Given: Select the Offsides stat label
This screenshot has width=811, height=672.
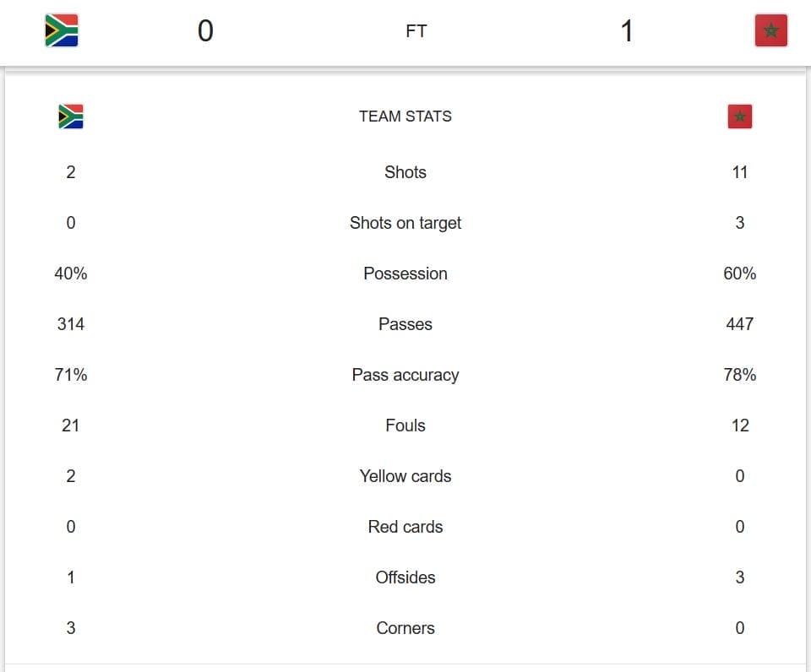Looking at the screenshot, I should coord(405,577).
